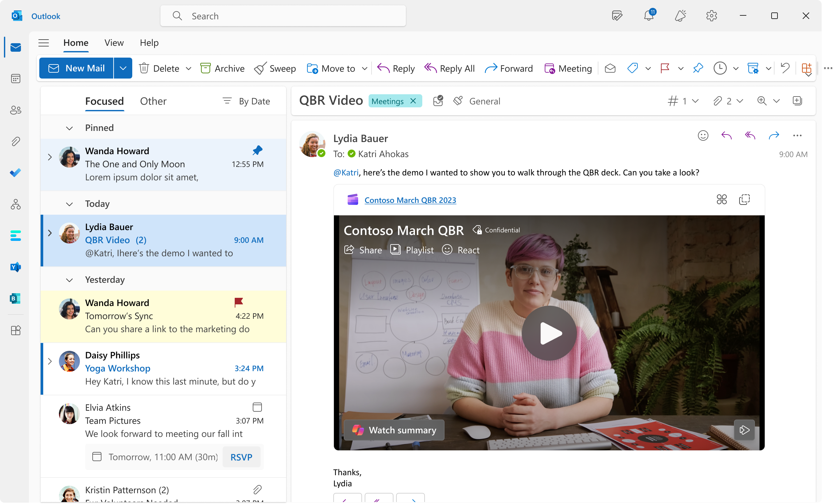Toggle the Pin button in ribbon

[698, 68]
